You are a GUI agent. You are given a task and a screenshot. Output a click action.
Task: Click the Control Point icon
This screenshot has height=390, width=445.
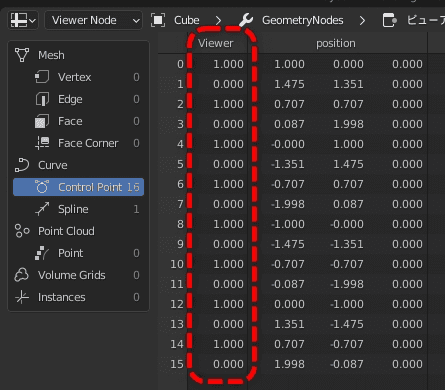42,187
